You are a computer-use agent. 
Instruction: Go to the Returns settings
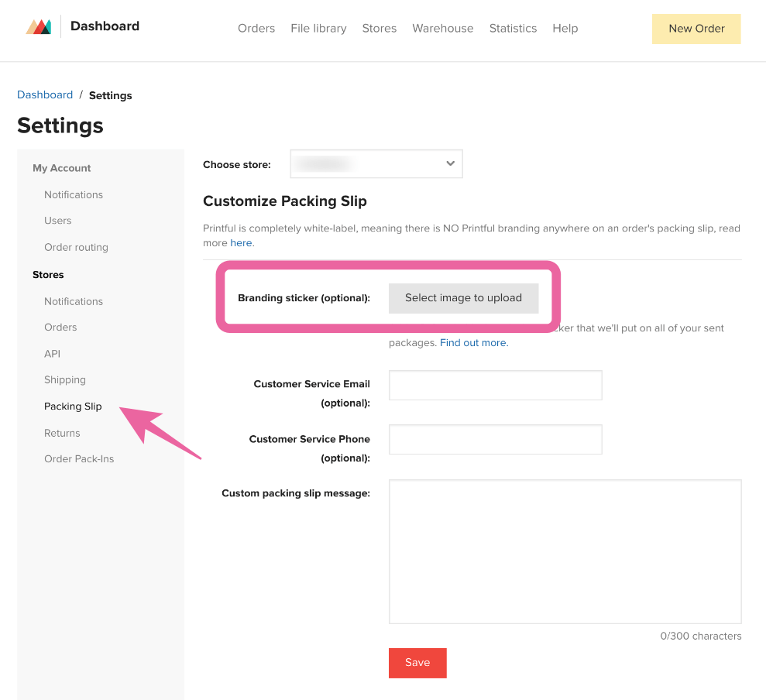pos(62,433)
